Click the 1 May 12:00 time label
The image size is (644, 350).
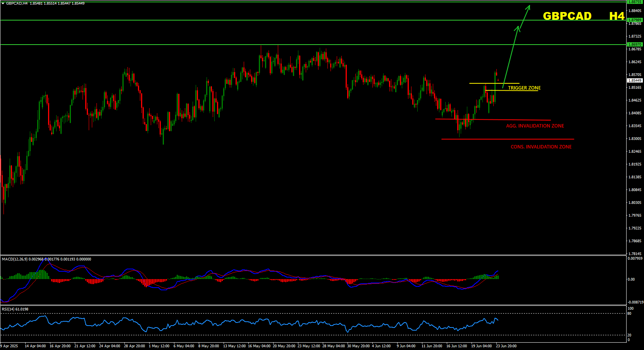[x=159, y=346]
